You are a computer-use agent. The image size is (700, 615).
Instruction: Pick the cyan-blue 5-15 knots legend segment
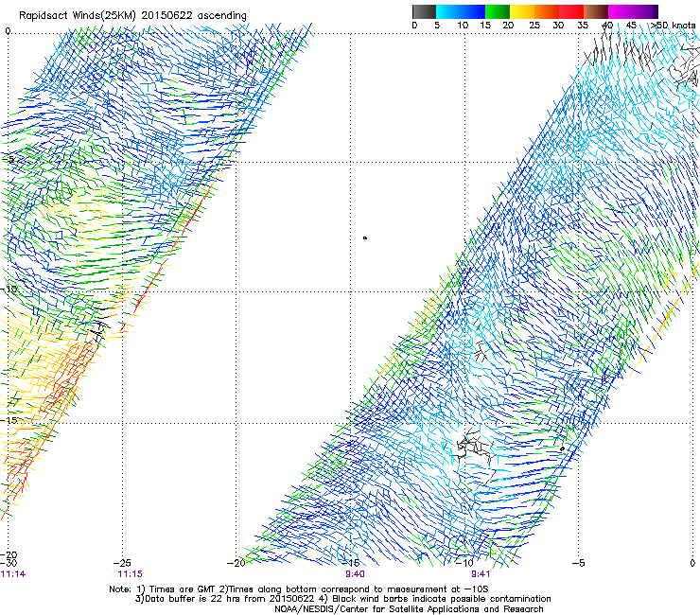point(461,11)
